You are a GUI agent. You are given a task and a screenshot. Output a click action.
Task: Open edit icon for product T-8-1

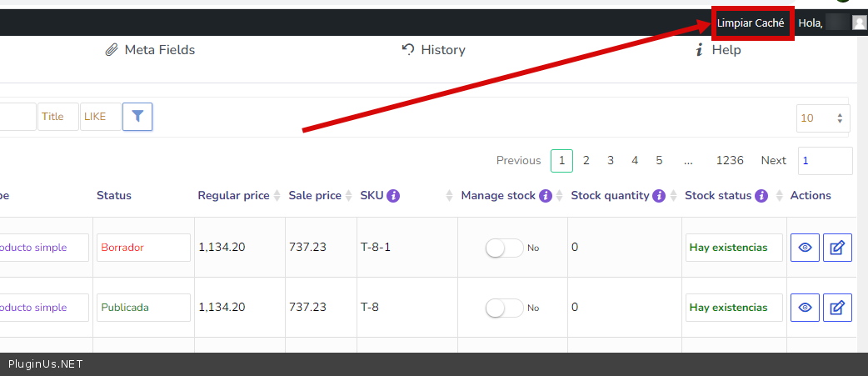pos(837,248)
